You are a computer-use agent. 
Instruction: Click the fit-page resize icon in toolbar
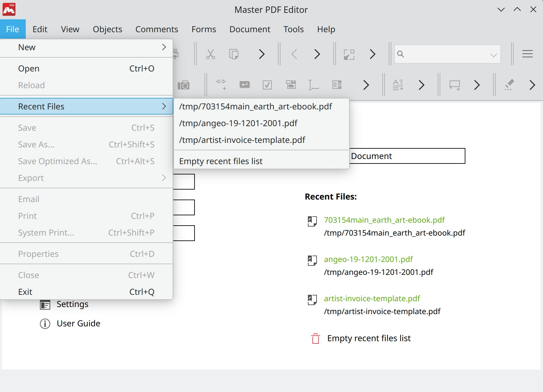[349, 54]
